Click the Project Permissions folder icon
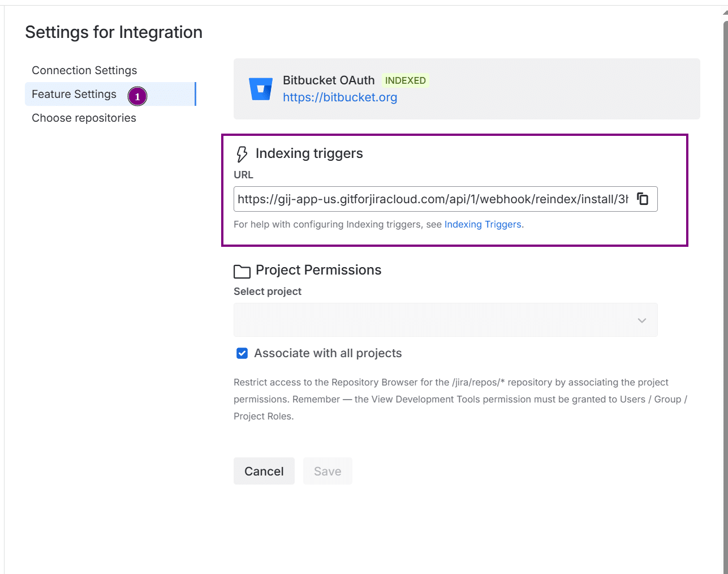Image resolution: width=728 pixels, height=574 pixels. pos(242,271)
